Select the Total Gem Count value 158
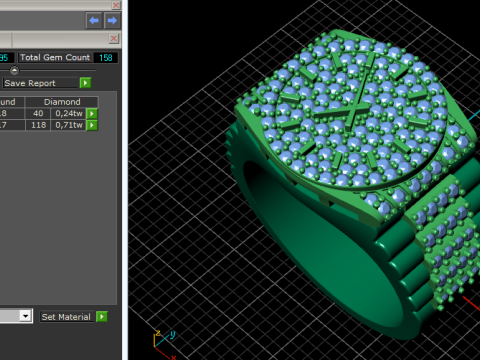480x360 pixels. [106, 58]
